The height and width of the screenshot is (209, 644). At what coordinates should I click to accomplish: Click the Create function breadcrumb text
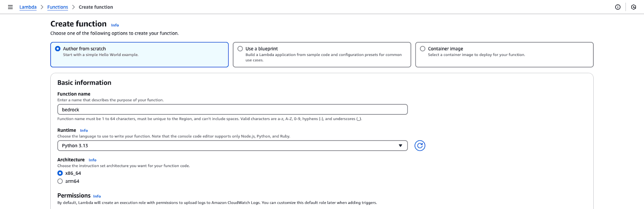(x=96, y=7)
